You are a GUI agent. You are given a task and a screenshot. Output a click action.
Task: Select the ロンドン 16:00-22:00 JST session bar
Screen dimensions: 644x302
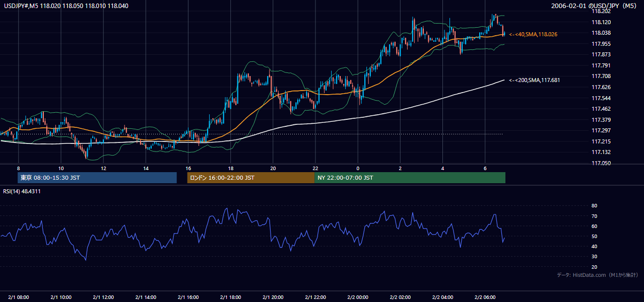pyautogui.click(x=250, y=178)
